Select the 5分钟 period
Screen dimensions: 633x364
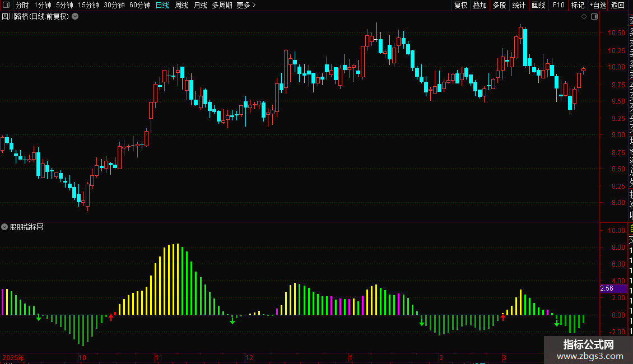pos(64,5)
